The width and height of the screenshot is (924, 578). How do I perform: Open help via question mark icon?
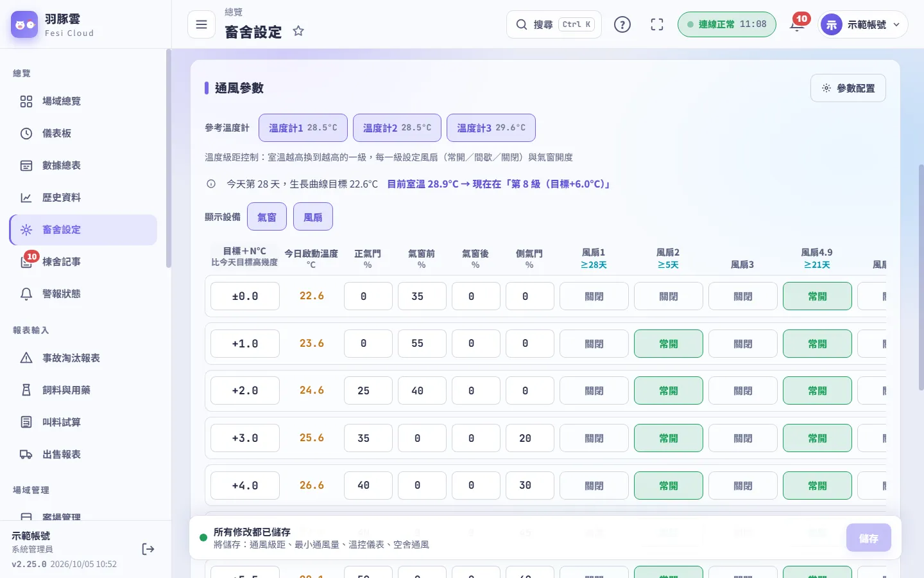pos(622,24)
